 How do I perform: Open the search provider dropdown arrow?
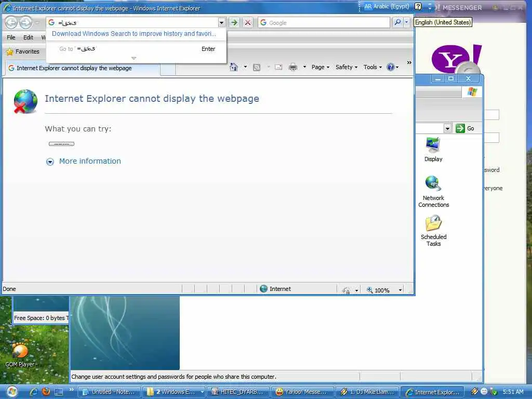pyautogui.click(x=406, y=22)
